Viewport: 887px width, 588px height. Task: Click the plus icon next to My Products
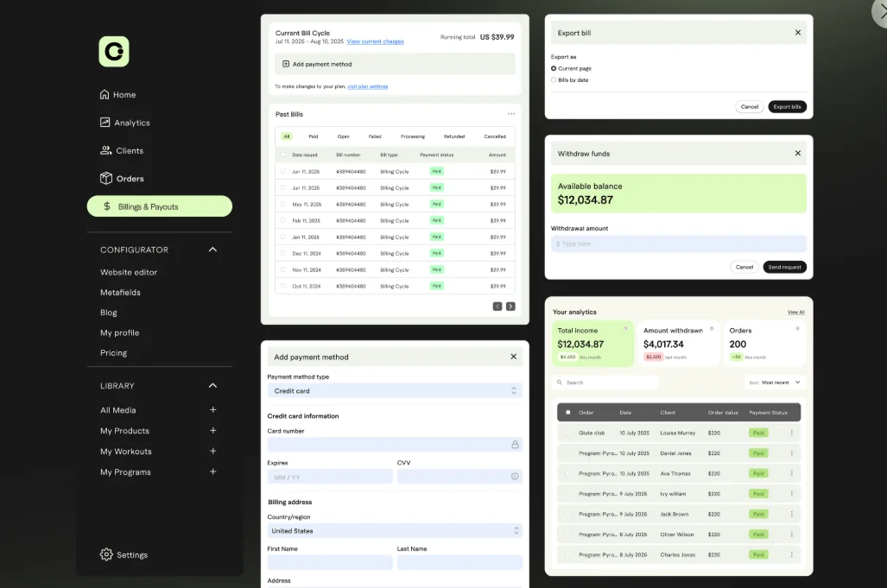click(x=212, y=430)
